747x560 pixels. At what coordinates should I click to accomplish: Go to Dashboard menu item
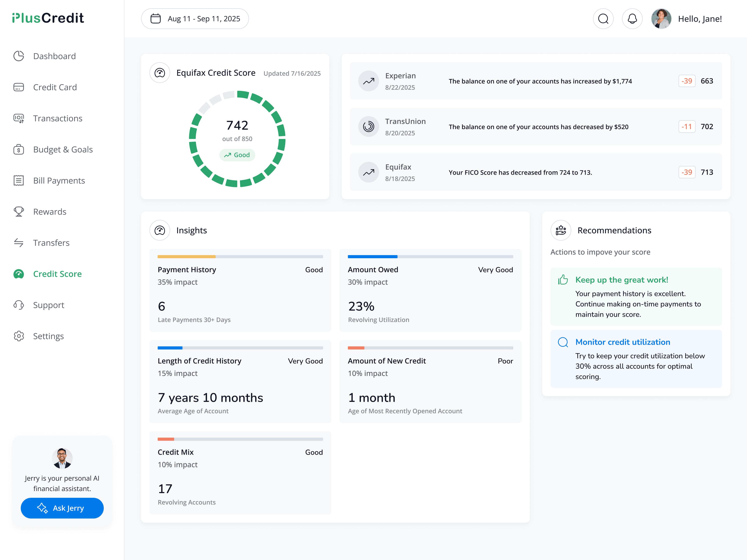pyautogui.click(x=54, y=56)
